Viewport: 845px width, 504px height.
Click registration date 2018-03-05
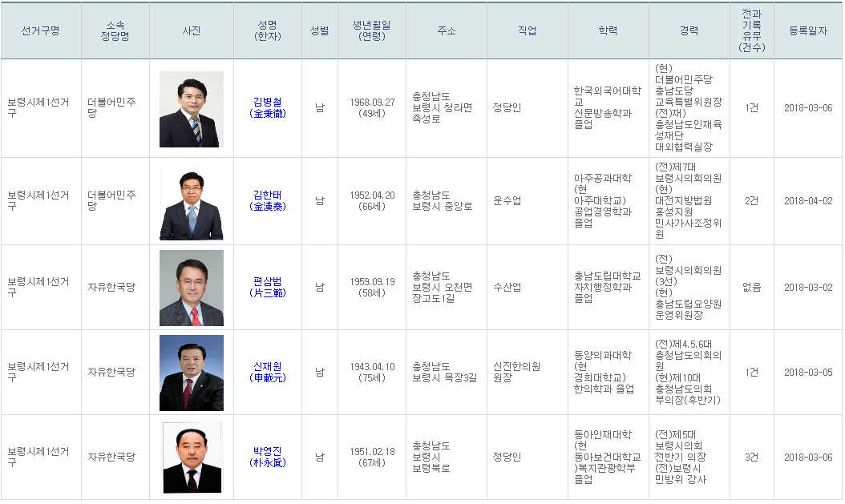tap(808, 372)
